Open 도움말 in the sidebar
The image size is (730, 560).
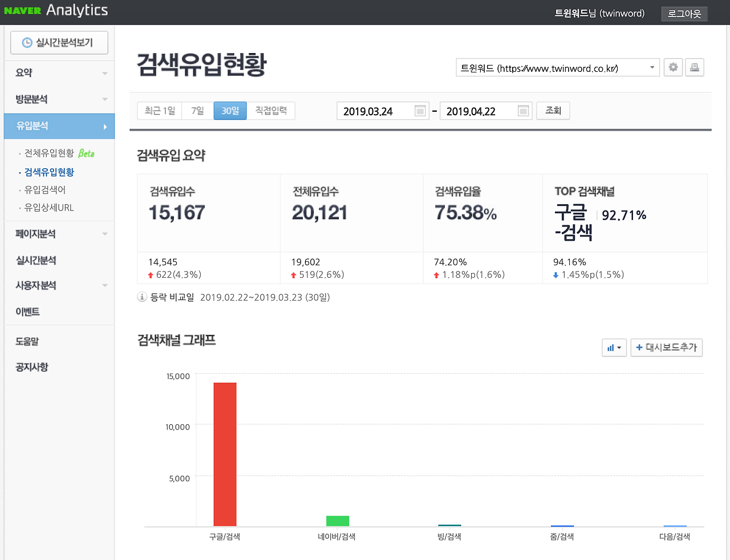pos(27,341)
